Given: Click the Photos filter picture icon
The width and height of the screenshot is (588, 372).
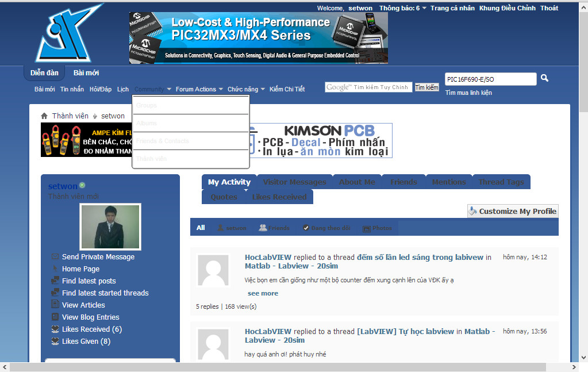Looking at the screenshot, I should 366,228.
